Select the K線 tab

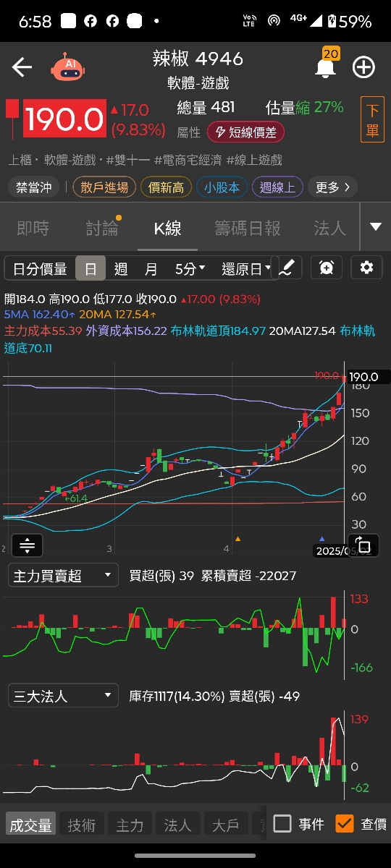pyautogui.click(x=167, y=229)
